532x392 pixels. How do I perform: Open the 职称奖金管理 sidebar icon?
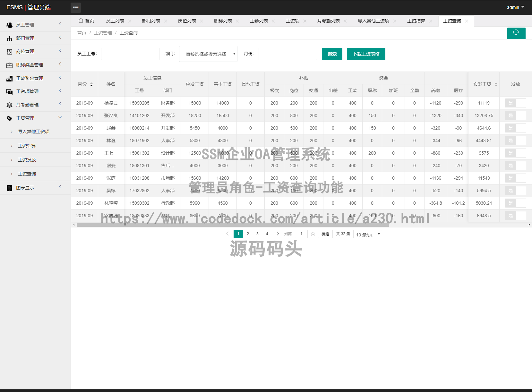(x=9, y=64)
